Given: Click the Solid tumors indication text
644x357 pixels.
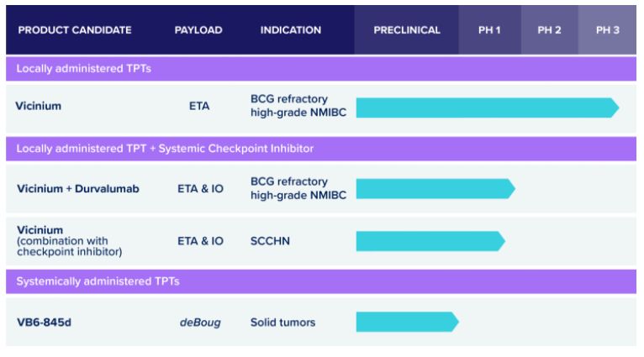Looking at the screenshot, I should [283, 323].
